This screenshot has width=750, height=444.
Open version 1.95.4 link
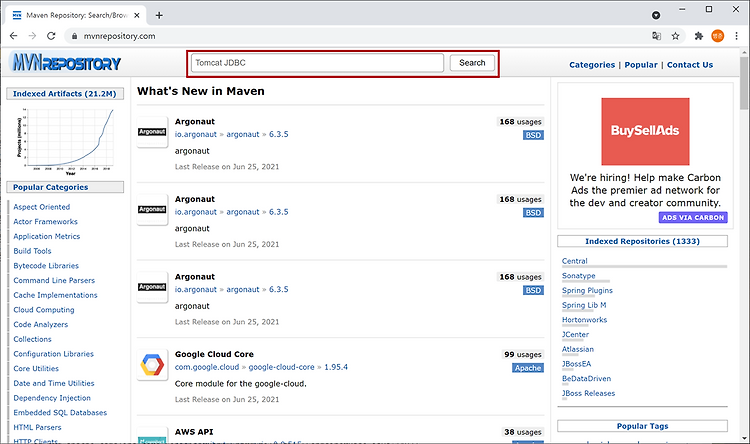336,367
